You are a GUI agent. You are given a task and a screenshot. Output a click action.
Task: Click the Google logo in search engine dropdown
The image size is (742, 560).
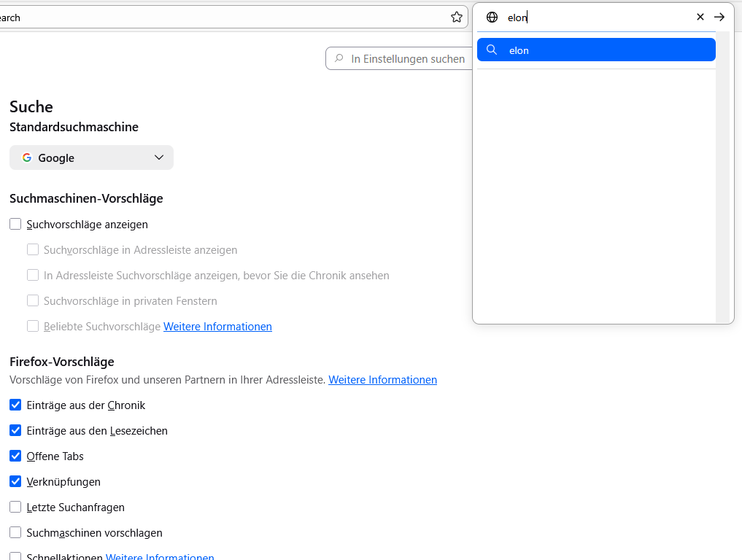coord(27,157)
